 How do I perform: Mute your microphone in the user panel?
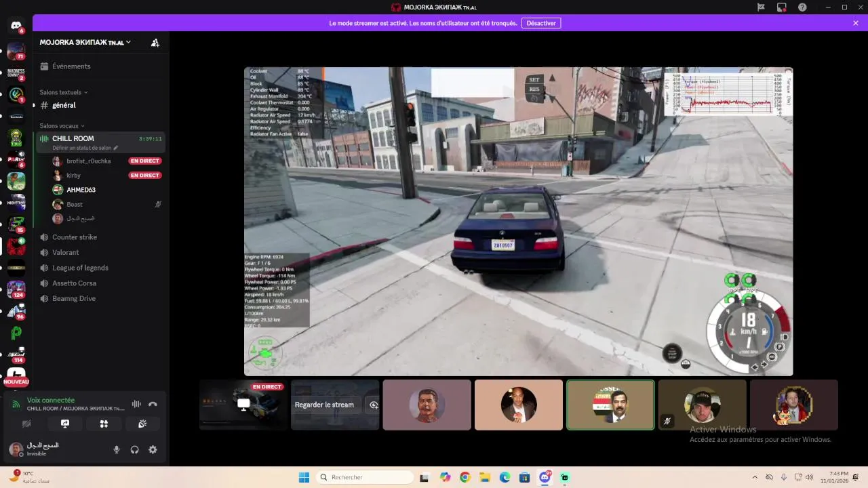[117, 449]
